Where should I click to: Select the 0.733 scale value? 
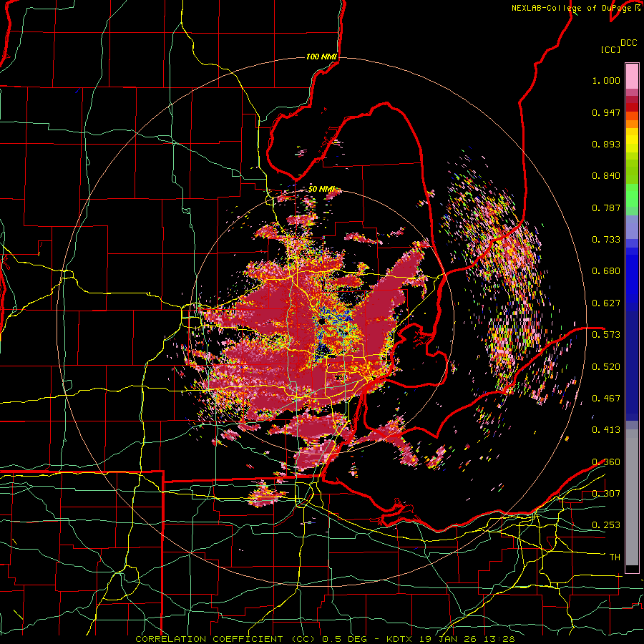click(x=606, y=240)
